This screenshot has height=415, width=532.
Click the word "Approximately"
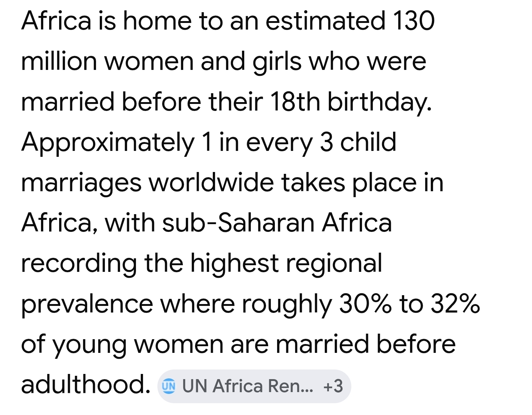click(108, 142)
